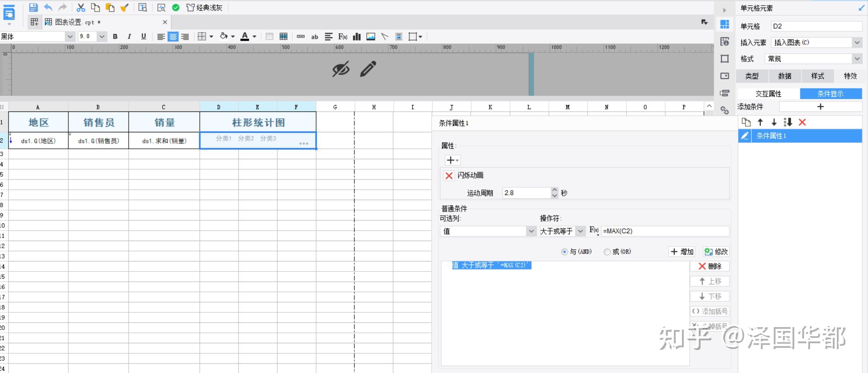
Task: Click the =MAX(C2) formula input field
Action: point(664,231)
